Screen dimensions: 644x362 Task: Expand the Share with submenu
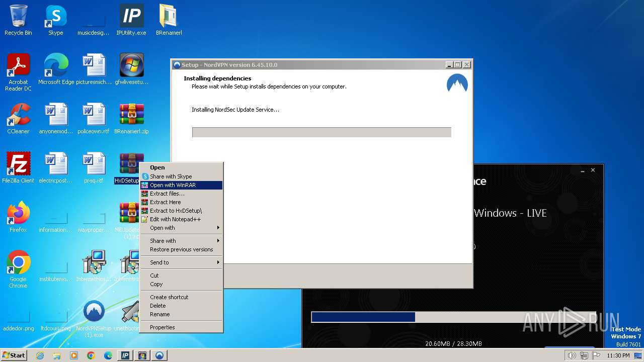tap(181, 241)
